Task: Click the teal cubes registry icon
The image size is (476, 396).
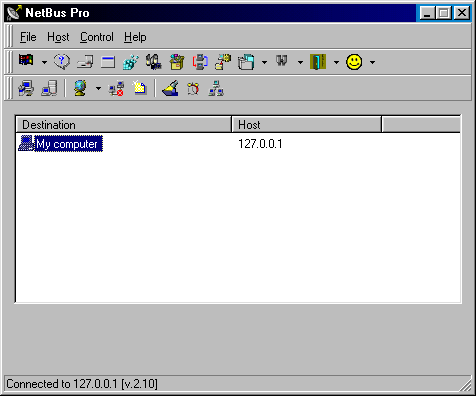Action: 131,62
